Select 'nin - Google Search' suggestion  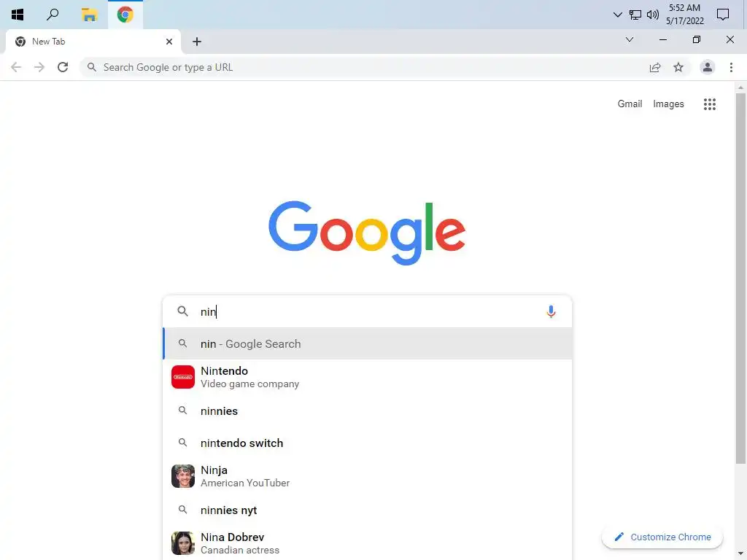point(368,343)
